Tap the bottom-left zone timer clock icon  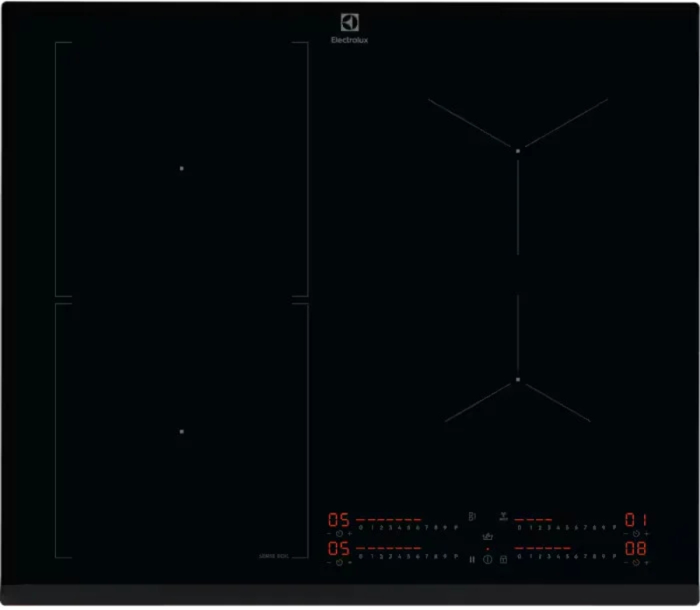pos(339,563)
